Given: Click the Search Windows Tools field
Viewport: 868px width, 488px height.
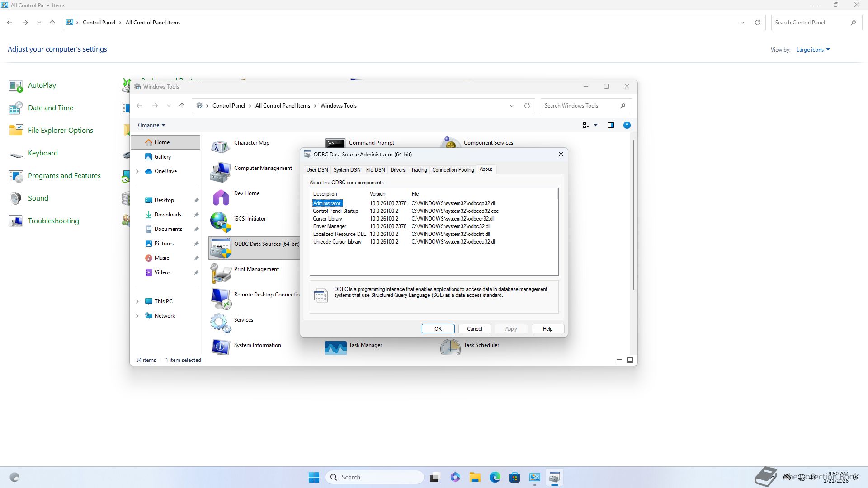Looking at the screenshot, I should coord(579,106).
